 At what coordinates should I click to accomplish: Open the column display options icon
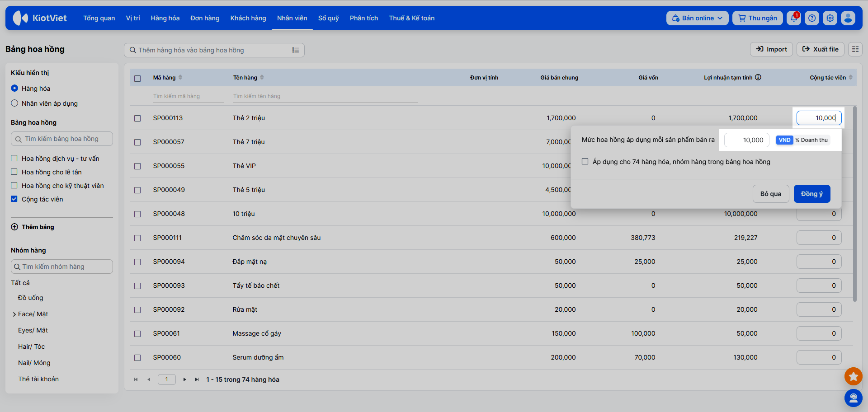pos(855,49)
